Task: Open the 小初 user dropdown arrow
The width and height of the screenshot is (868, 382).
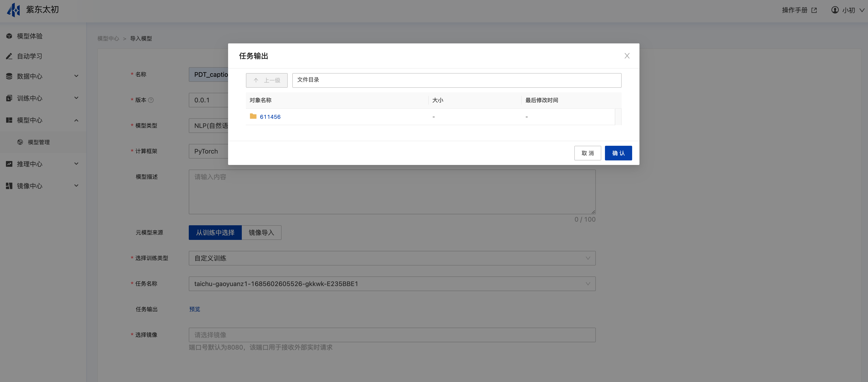Action: (x=862, y=10)
